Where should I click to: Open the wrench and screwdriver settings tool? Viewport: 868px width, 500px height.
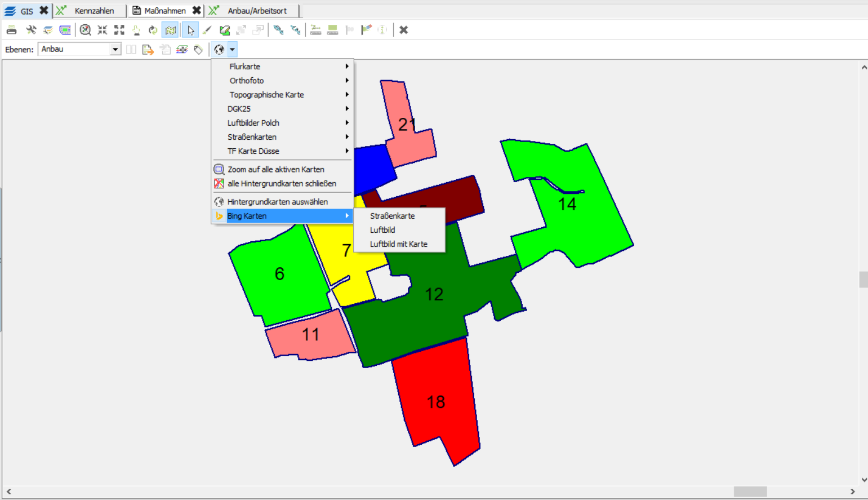[x=31, y=30]
